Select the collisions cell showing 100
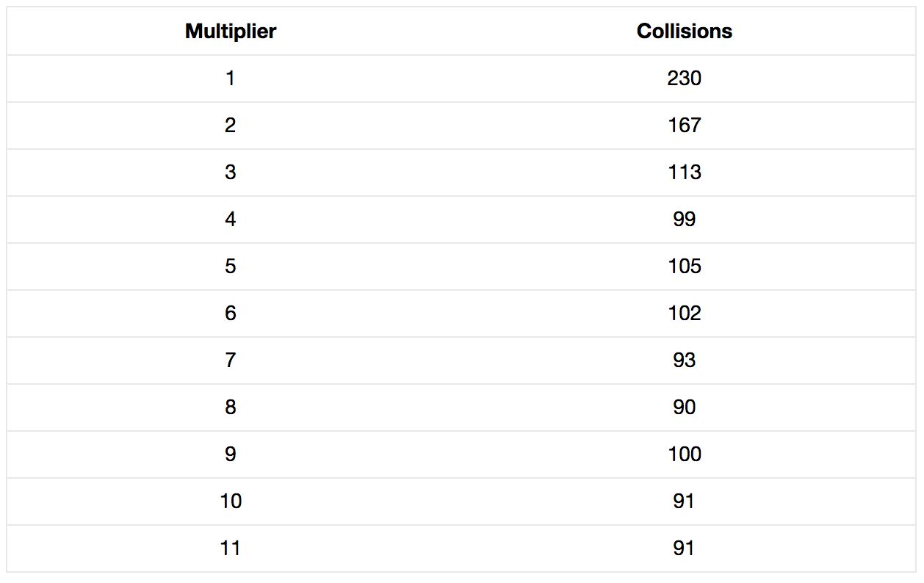 coord(684,455)
